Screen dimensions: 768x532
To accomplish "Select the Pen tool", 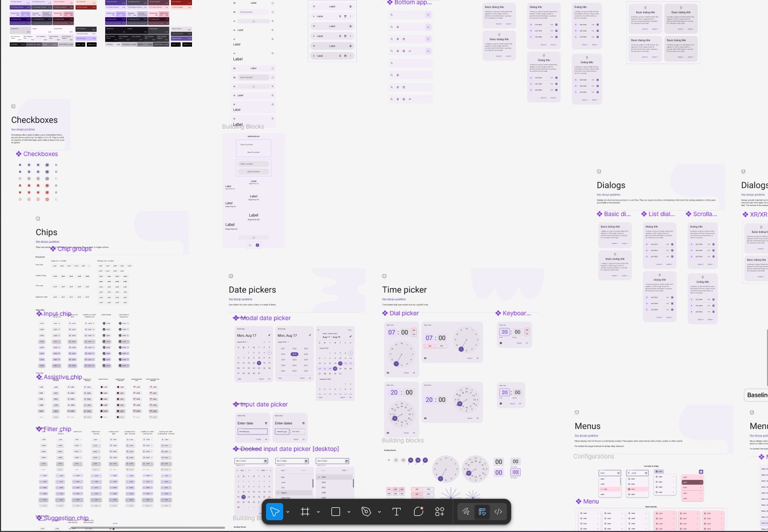I will coord(366,512).
